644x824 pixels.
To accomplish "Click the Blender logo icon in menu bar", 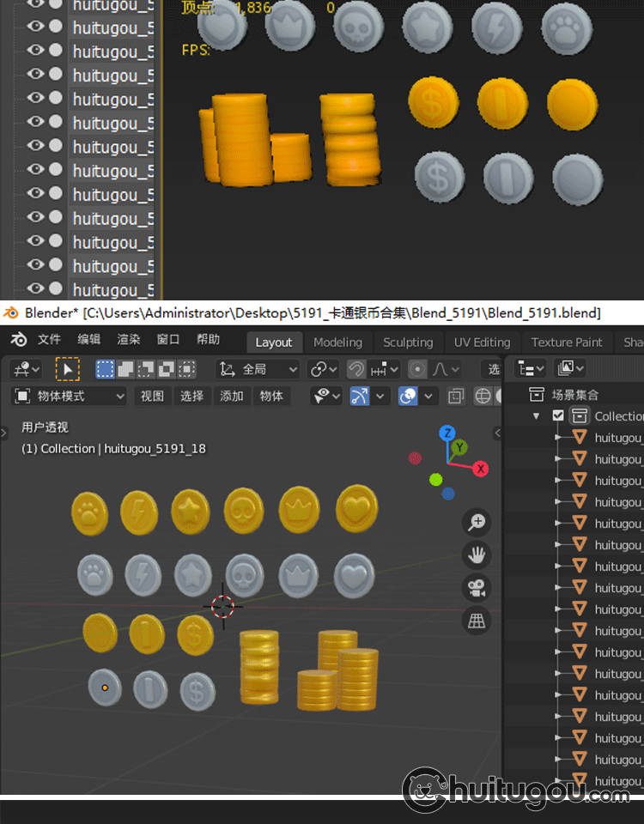I will (18, 340).
